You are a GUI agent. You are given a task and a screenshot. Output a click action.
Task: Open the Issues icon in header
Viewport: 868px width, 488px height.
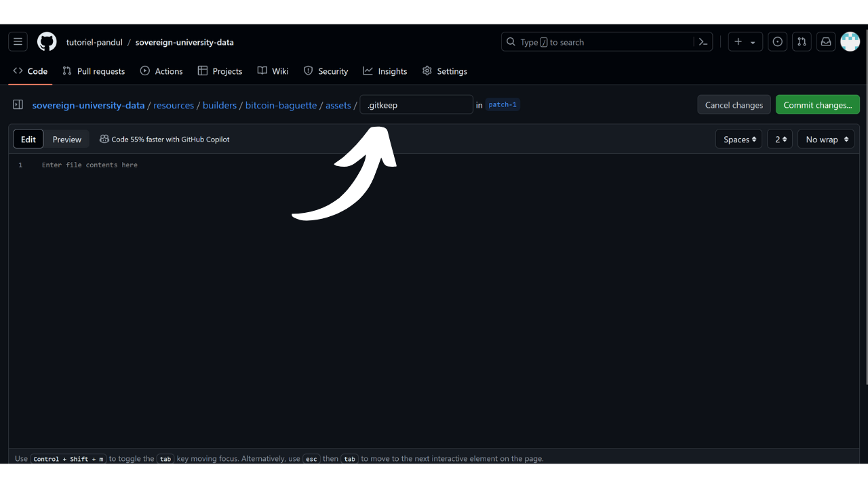778,42
